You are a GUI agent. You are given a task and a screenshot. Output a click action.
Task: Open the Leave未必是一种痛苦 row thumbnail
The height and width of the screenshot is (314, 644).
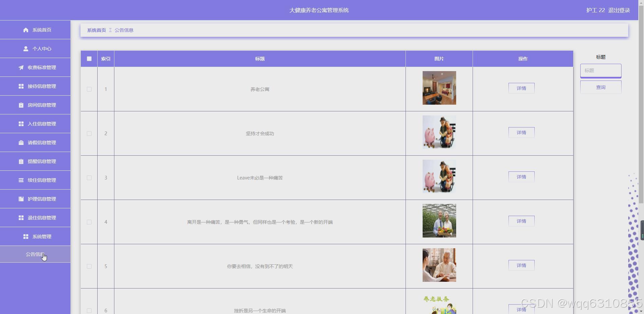(x=439, y=176)
